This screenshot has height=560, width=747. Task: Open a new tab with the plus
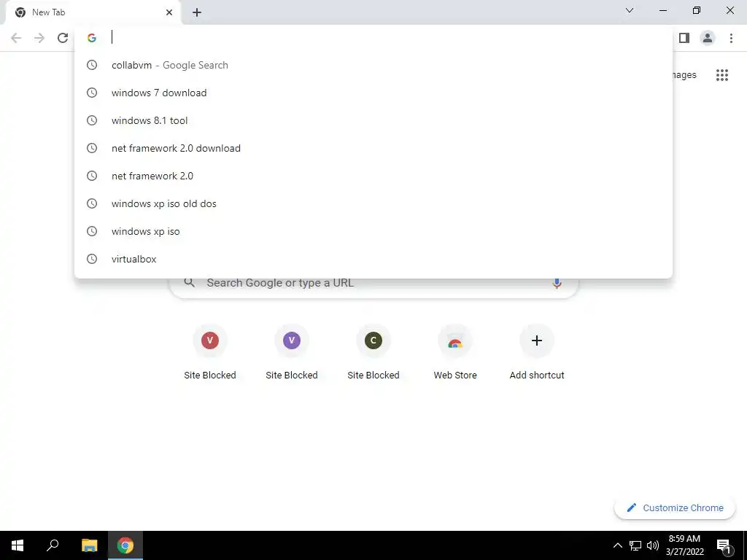[197, 12]
